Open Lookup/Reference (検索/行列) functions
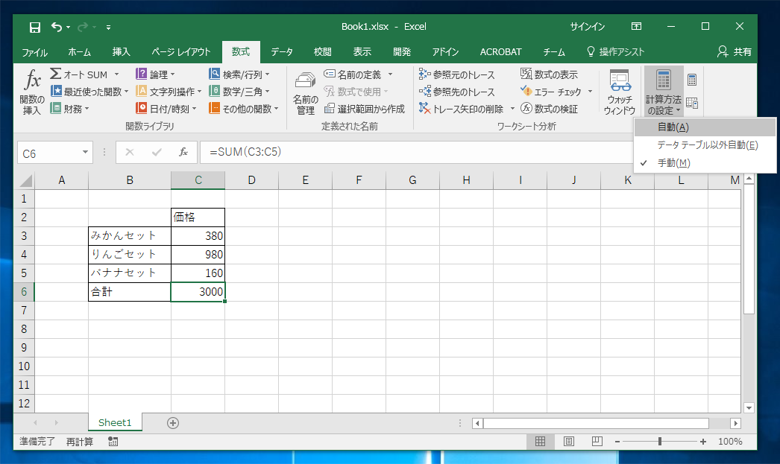This screenshot has width=780, height=464. pyautogui.click(x=239, y=74)
